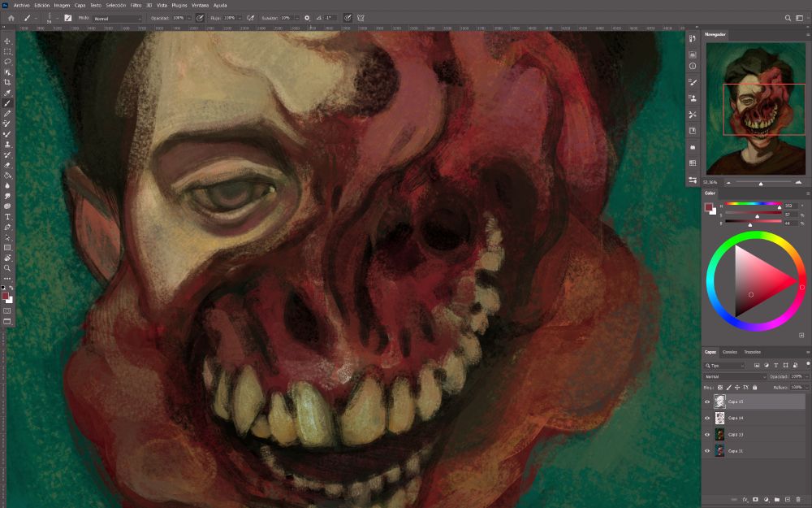This screenshot has height=508, width=812.
Task: Select the Hand tool
Action: [x=7, y=258]
